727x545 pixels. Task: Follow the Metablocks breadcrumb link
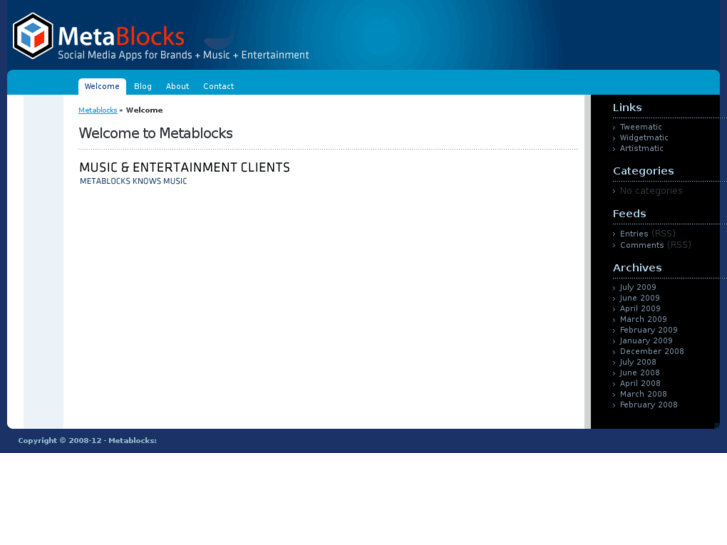click(98, 110)
